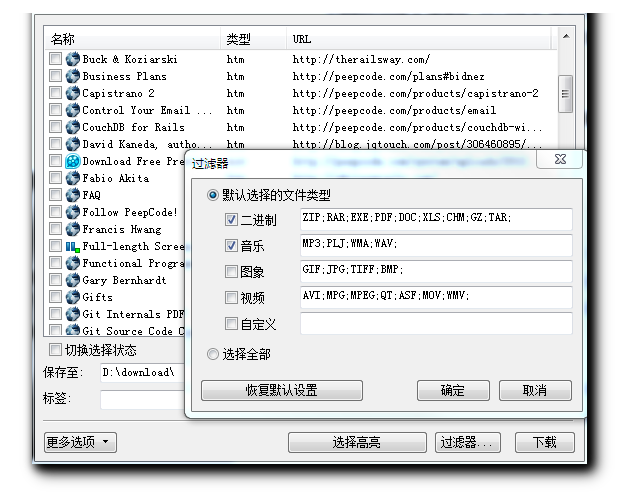This screenshot has width=621, height=498.
Task: Click the globe icon for Gary Bernhardt
Action: click(73, 280)
